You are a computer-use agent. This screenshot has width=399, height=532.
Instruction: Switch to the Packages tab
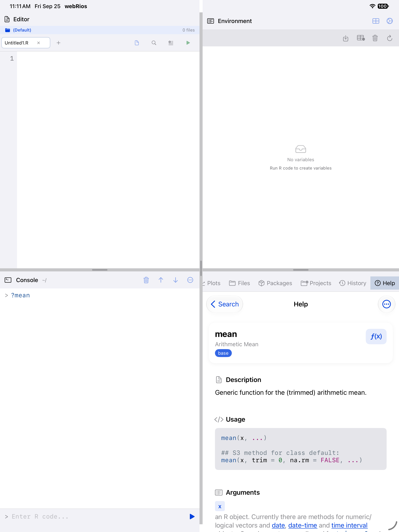[275, 283]
